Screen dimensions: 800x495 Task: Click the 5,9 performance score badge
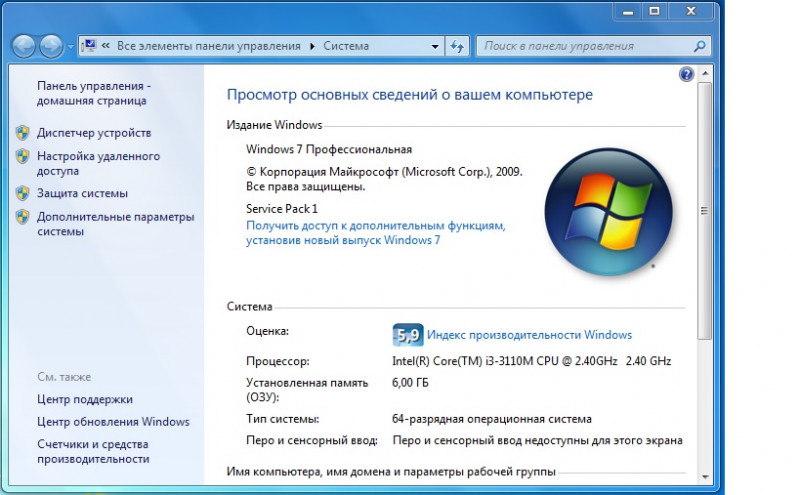(x=407, y=335)
